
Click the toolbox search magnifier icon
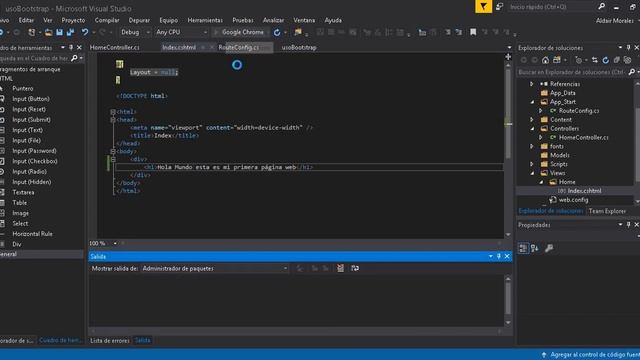(74, 58)
